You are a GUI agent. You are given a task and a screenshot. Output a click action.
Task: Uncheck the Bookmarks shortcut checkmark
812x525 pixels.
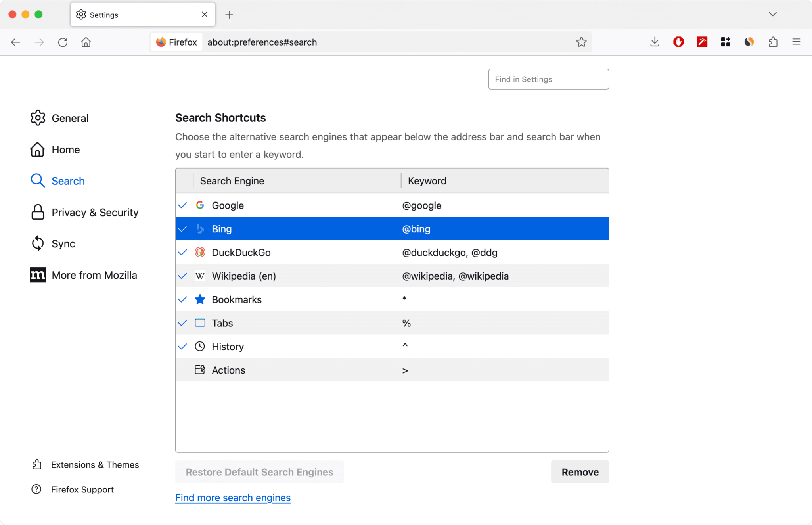pyautogui.click(x=182, y=299)
